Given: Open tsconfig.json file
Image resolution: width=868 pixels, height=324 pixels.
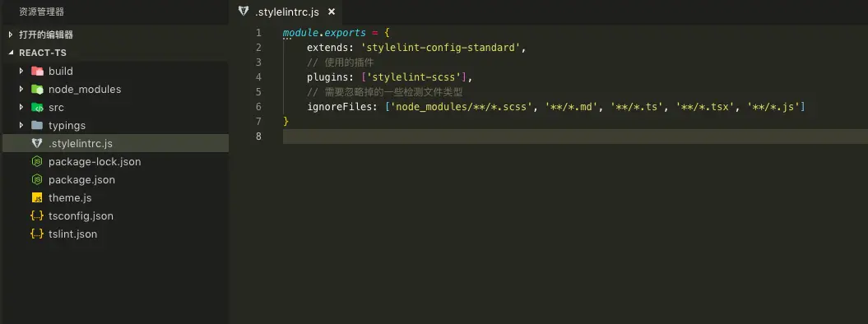Looking at the screenshot, I should (x=81, y=216).
